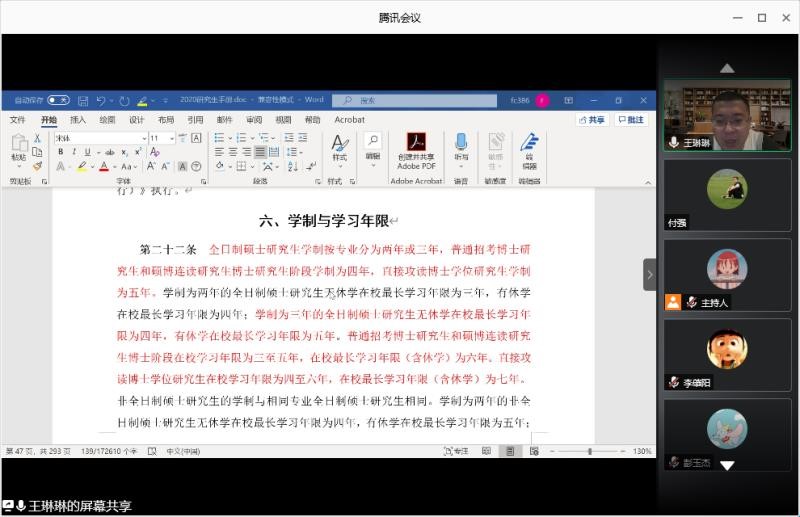This screenshot has width=800, height=517.
Task: Click the 共享 share button
Action: pos(592,120)
